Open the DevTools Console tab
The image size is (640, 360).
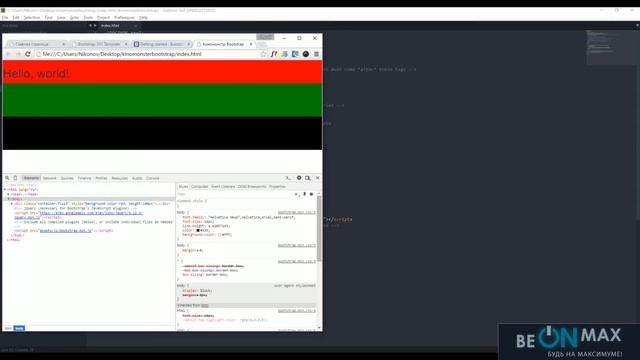(x=153, y=178)
